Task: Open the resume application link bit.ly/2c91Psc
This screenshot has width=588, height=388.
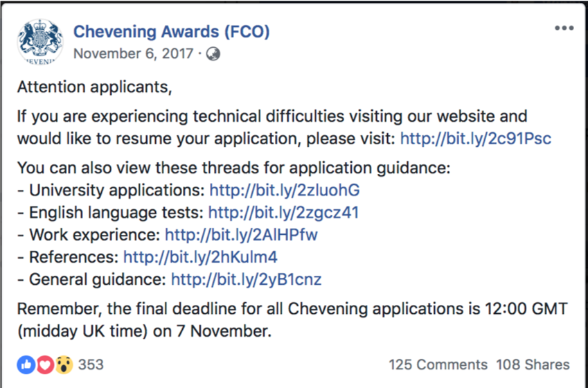Action: (x=476, y=139)
